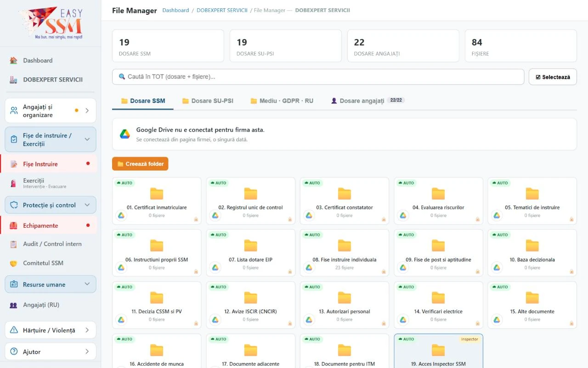Open the Dosare angajați tab
The width and height of the screenshot is (588, 368).
point(367,101)
